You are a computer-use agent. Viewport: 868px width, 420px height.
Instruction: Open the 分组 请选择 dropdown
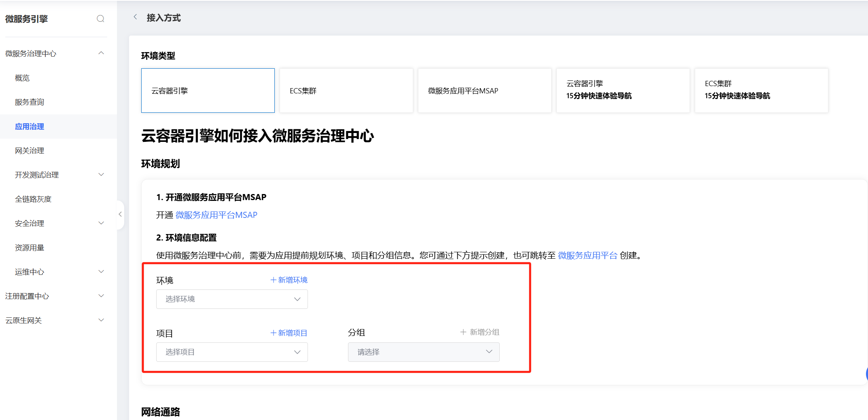424,352
